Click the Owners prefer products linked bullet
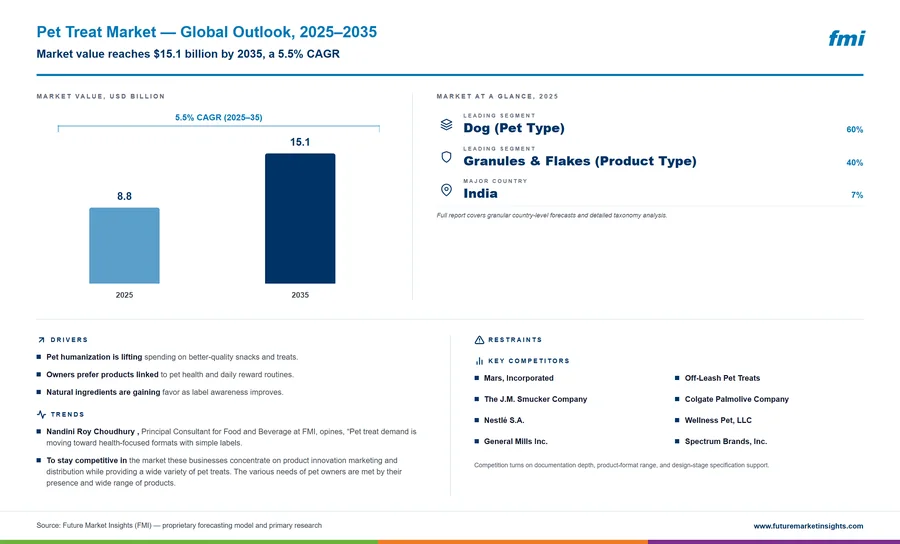900x544 pixels. [x=170, y=375]
